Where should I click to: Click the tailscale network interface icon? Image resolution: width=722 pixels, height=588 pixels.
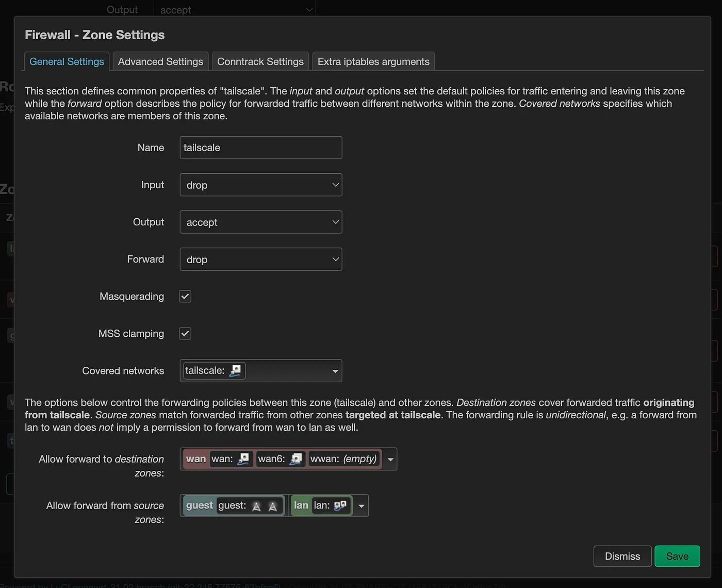click(235, 370)
